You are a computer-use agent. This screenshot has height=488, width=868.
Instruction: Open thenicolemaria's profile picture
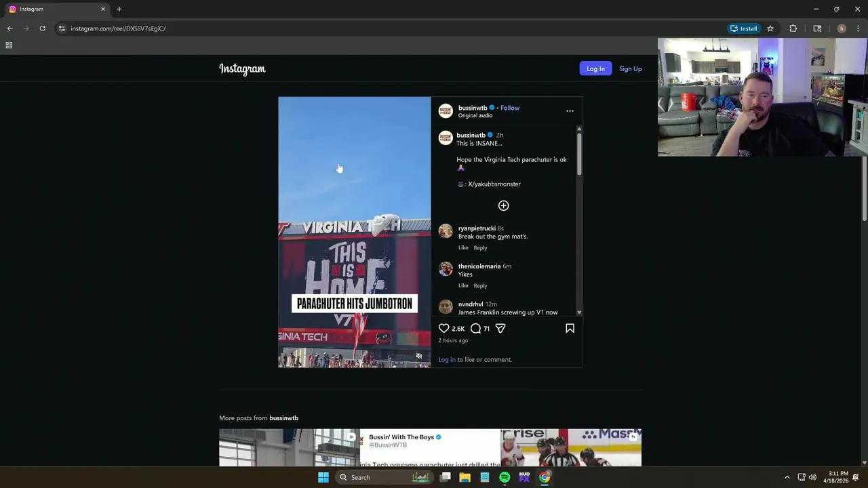coord(446,269)
